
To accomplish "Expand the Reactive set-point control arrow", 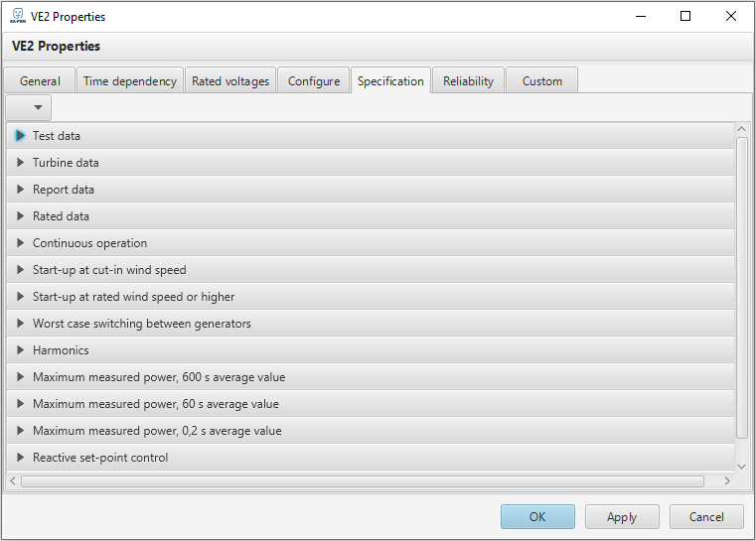I will [x=20, y=458].
